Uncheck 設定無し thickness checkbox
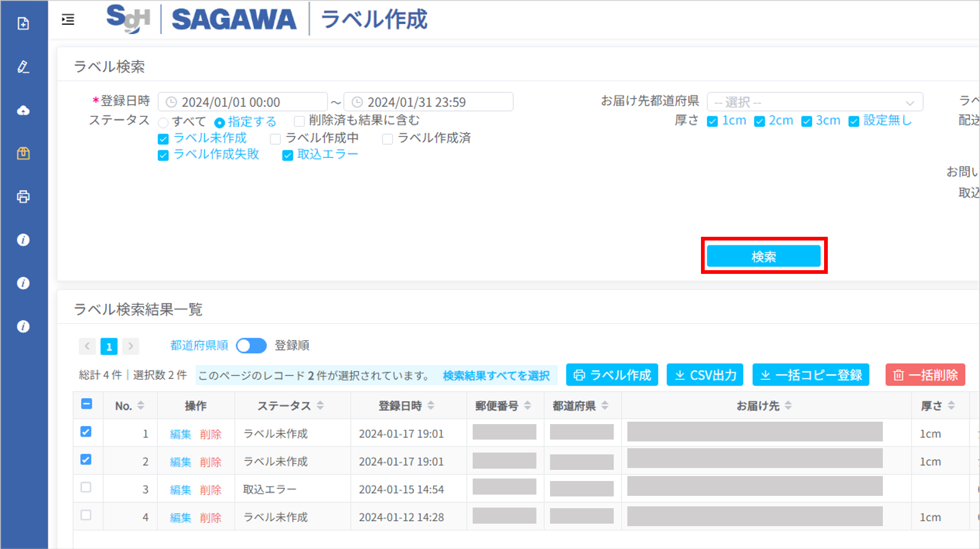The height and width of the screenshot is (549, 980). [854, 121]
